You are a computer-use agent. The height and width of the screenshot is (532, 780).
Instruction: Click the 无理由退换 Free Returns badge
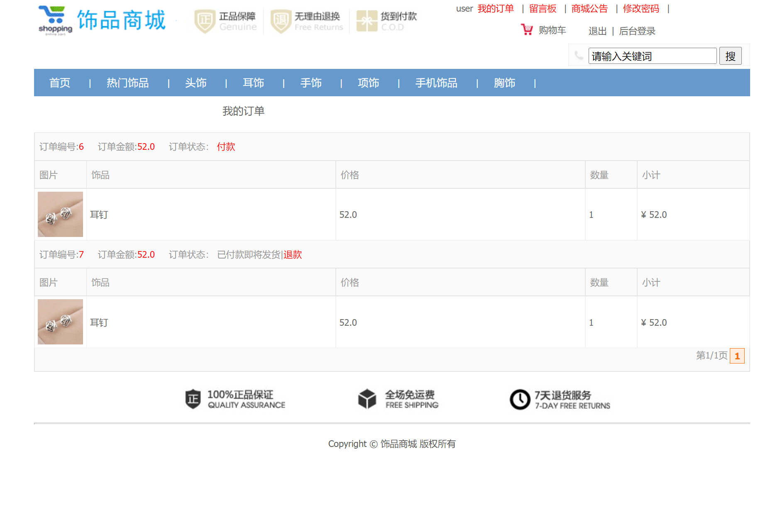[x=307, y=22]
